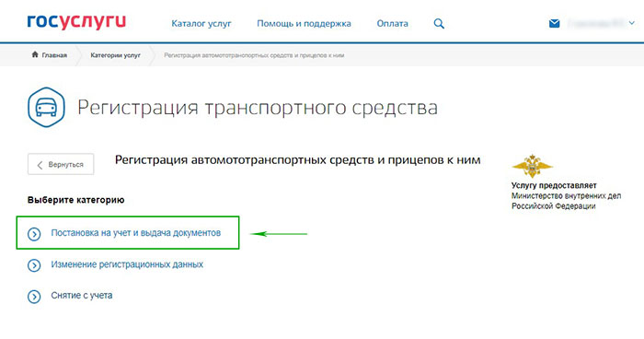Open Снятие с учета category
Image resolution: width=644 pixels, height=339 pixels.
tap(82, 296)
